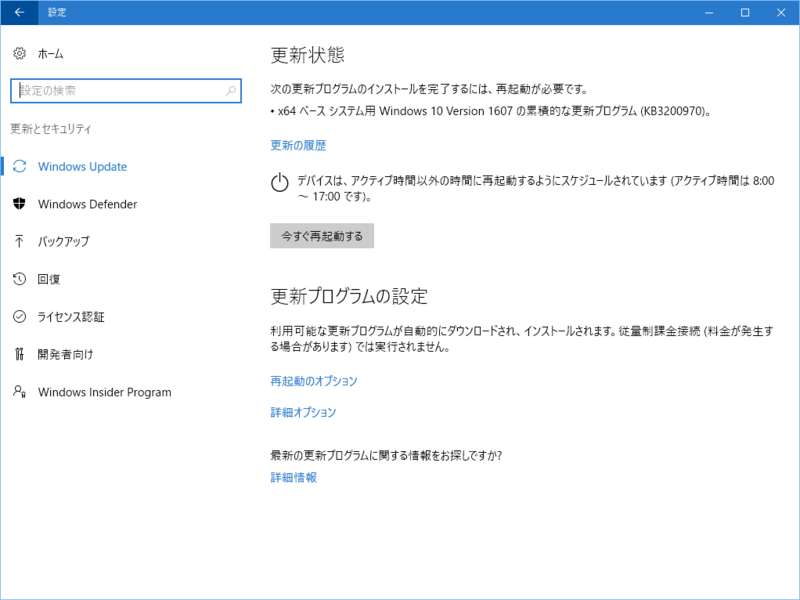Open the 詳細オプション link
Screen dimensions: 800x600
[303, 412]
